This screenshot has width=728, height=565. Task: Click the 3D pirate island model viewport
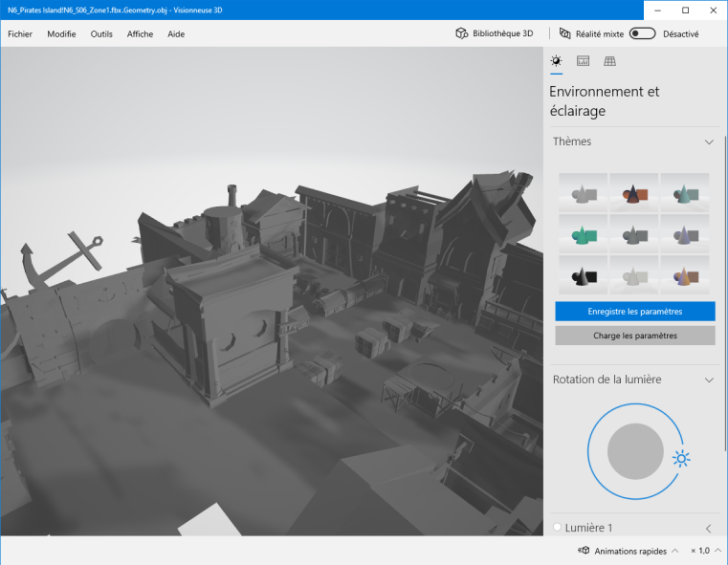272,292
